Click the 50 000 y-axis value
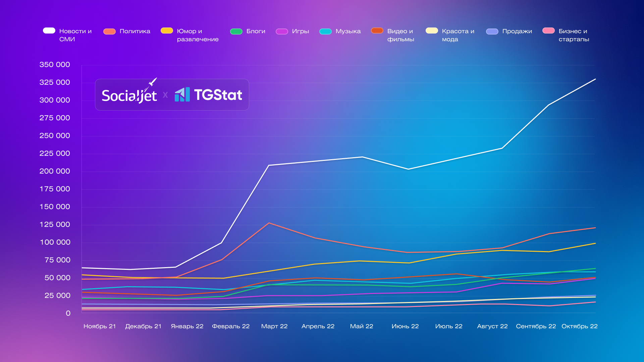The height and width of the screenshot is (362, 644). tap(57, 278)
